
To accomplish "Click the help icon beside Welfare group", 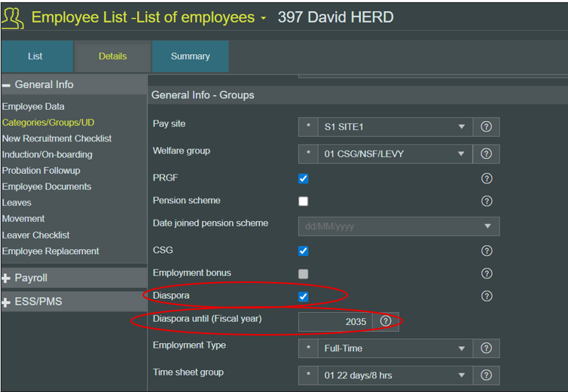I will point(486,153).
